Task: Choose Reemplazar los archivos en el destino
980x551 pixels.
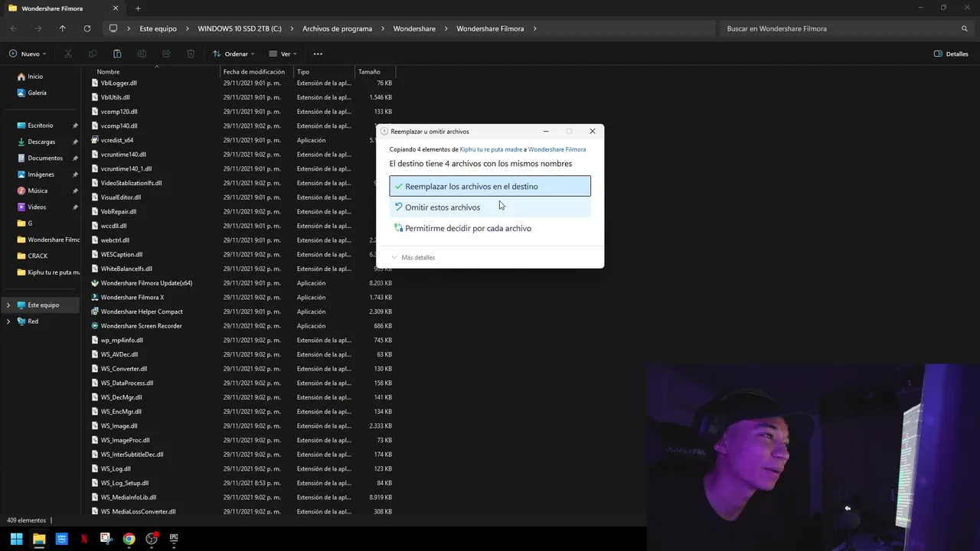Action: point(490,186)
